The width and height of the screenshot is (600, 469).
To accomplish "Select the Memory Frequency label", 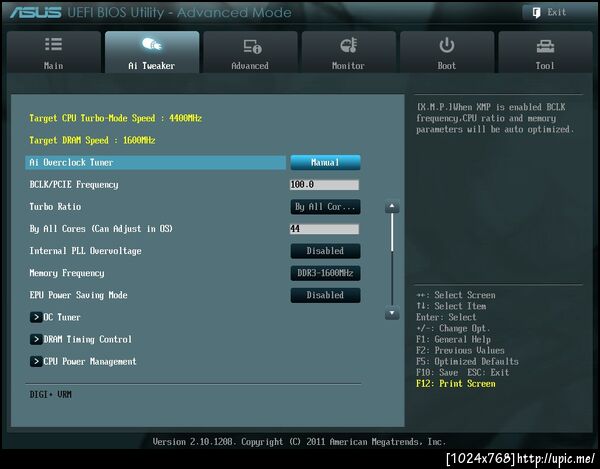I will [x=67, y=273].
